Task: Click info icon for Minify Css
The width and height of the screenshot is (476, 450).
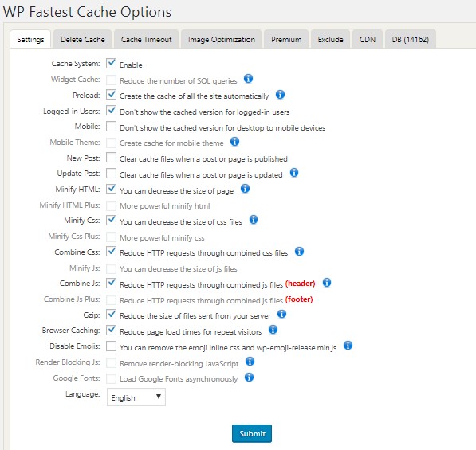Action: [254, 220]
